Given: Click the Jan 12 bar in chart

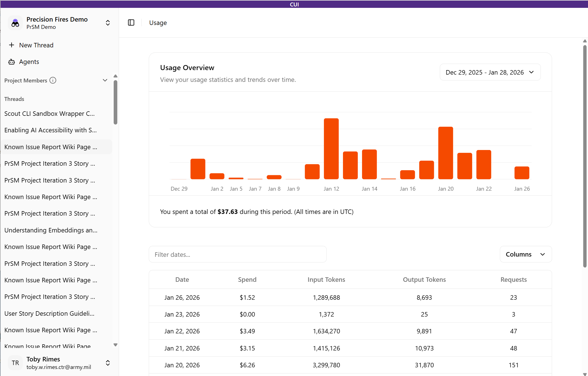Looking at the screenshot, I should coord(331,149).
